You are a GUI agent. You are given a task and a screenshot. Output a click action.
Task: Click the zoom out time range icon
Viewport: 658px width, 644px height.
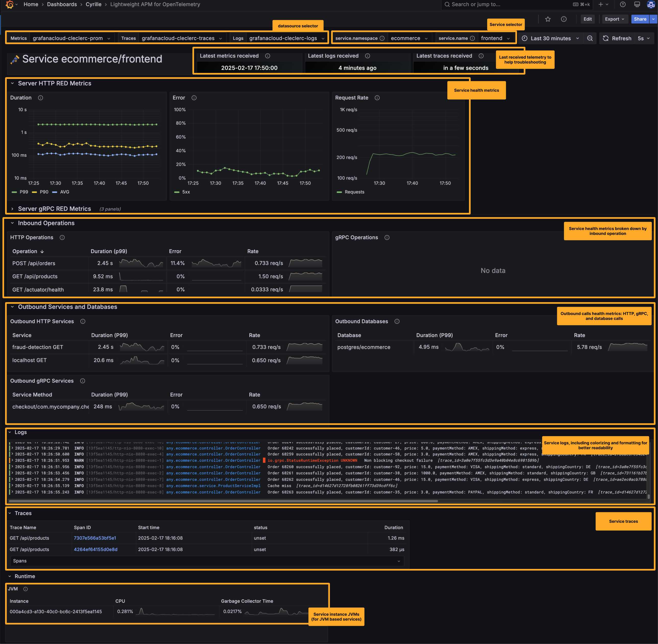tap(590, 38)
